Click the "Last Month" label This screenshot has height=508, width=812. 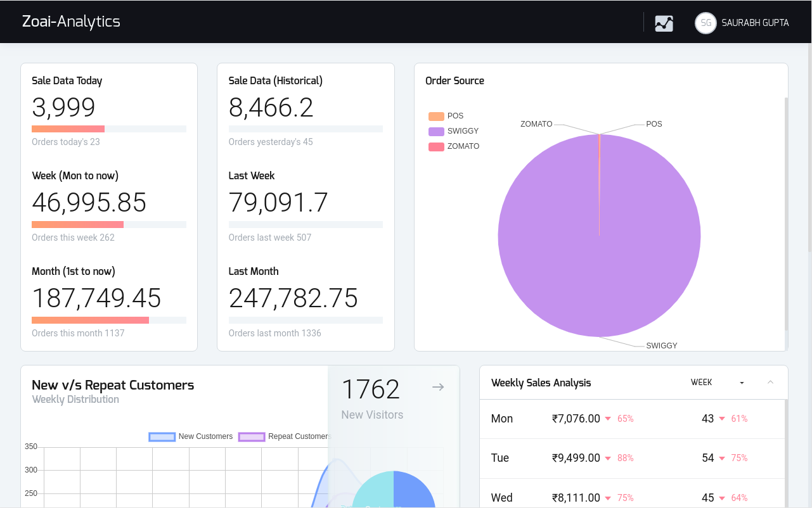point(254,271)
